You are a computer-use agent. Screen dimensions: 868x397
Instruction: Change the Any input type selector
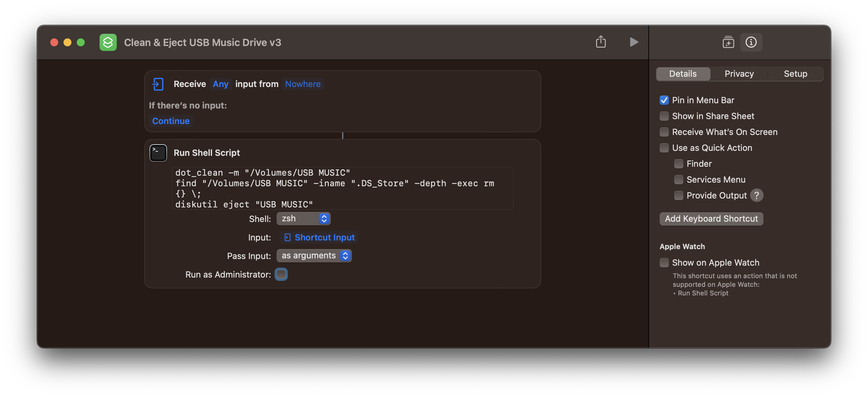point(220,84)
